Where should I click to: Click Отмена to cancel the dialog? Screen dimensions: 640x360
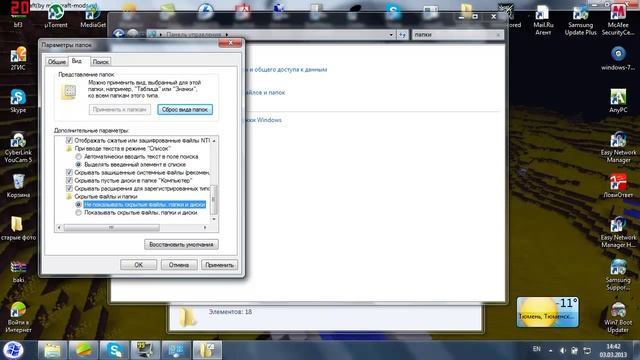(x=179, y=265)
